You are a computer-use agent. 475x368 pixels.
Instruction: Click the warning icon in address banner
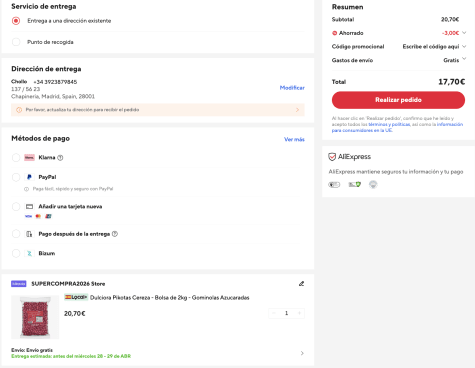tap(19, 110)
